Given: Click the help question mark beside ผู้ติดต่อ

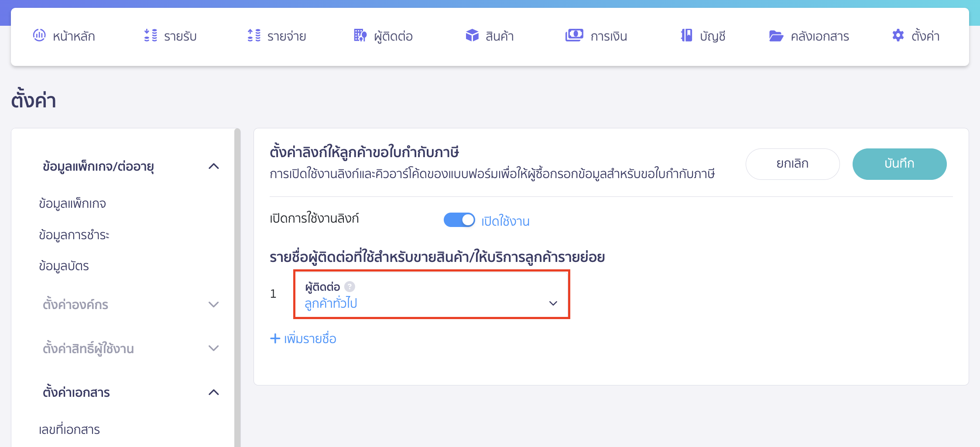Looking at the screenshot, I should [350, 287].
